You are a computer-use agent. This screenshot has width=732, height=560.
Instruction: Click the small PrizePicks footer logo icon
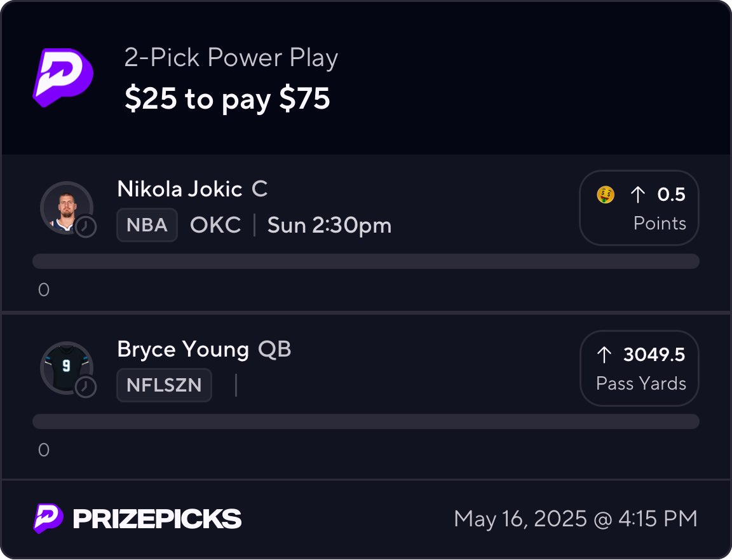[x=48, y=519]
